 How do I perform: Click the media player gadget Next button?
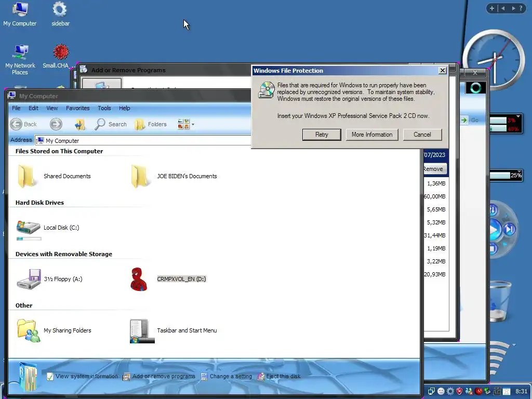point(509,230)
